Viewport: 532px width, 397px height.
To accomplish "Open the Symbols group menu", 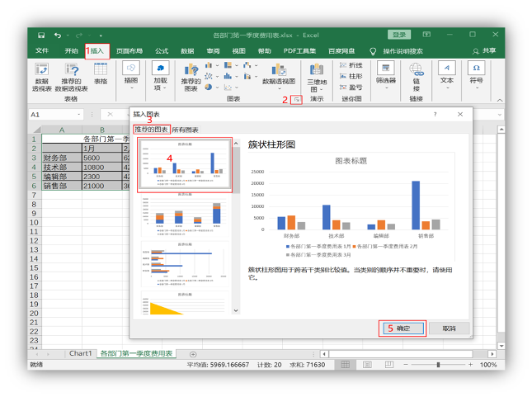I will [x=477, y=75].
